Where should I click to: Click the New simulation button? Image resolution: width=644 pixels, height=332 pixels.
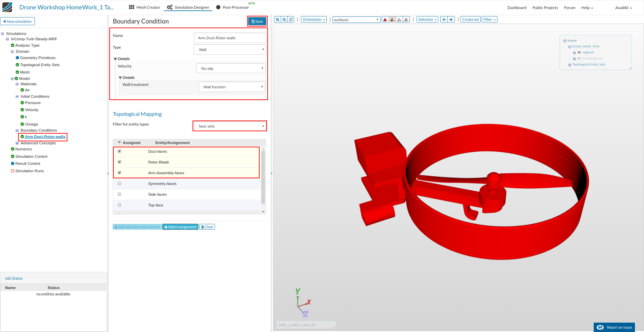coord(17,21)
